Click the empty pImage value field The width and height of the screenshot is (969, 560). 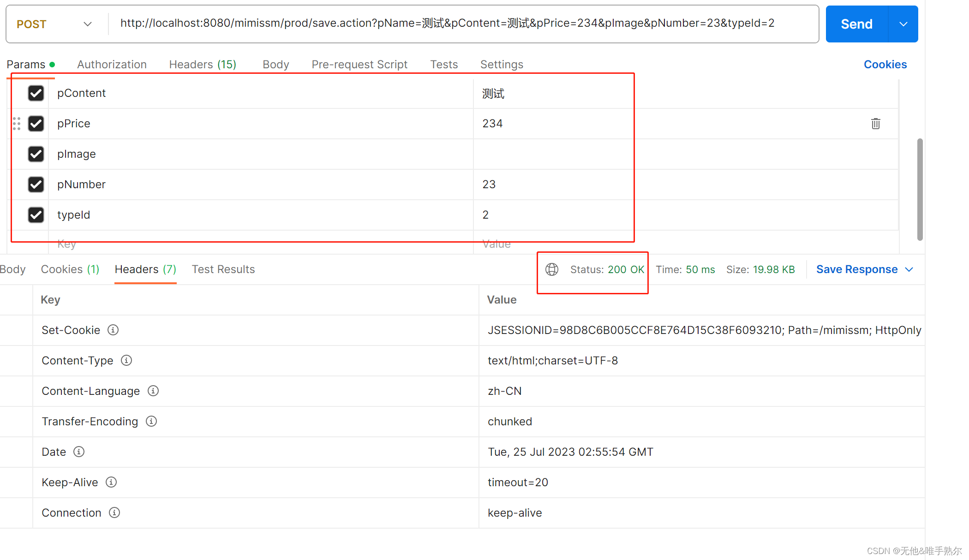click(685, 154)
